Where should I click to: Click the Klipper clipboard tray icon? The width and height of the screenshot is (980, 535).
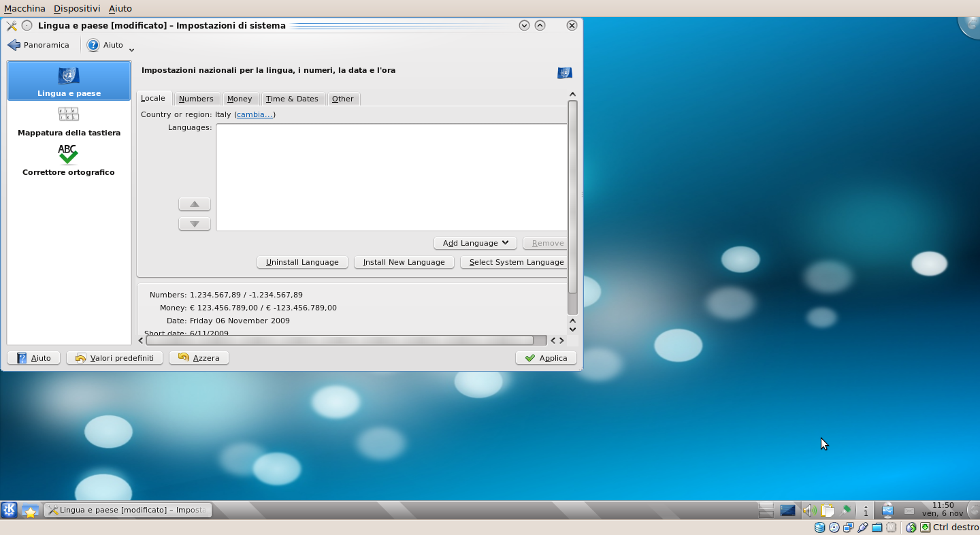click(828, 510)
